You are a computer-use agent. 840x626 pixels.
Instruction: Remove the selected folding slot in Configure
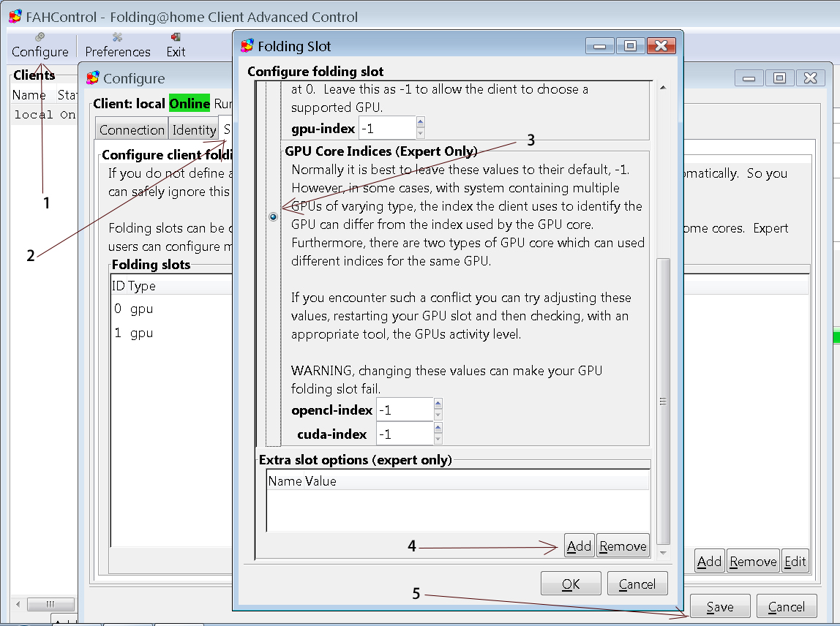pyautogui.click(x=753, y=561)
